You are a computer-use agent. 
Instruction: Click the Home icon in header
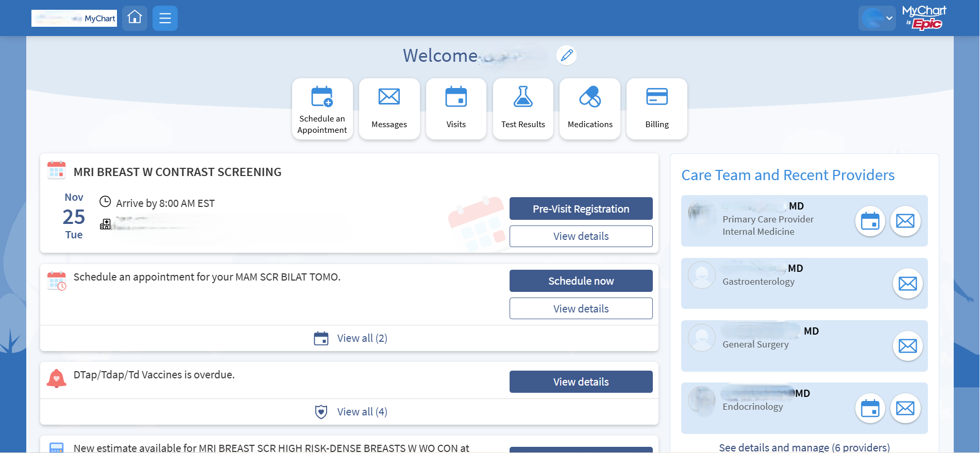(x=134, y=18)
